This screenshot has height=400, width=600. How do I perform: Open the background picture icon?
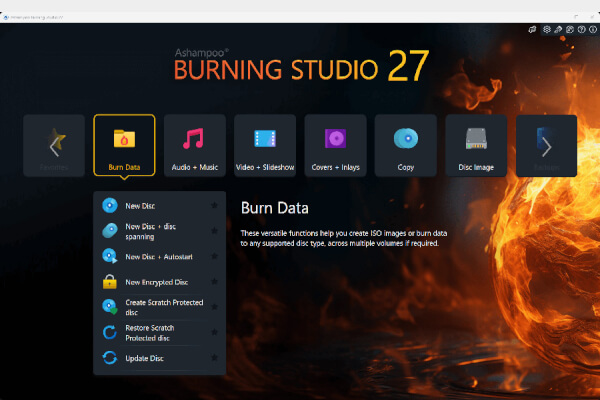pyautogui.click(x=570, y=29)
